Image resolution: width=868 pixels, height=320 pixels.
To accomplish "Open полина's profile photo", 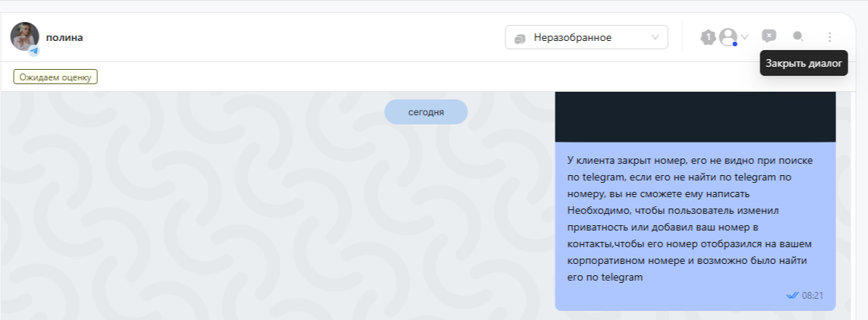I will coord(24,36).
